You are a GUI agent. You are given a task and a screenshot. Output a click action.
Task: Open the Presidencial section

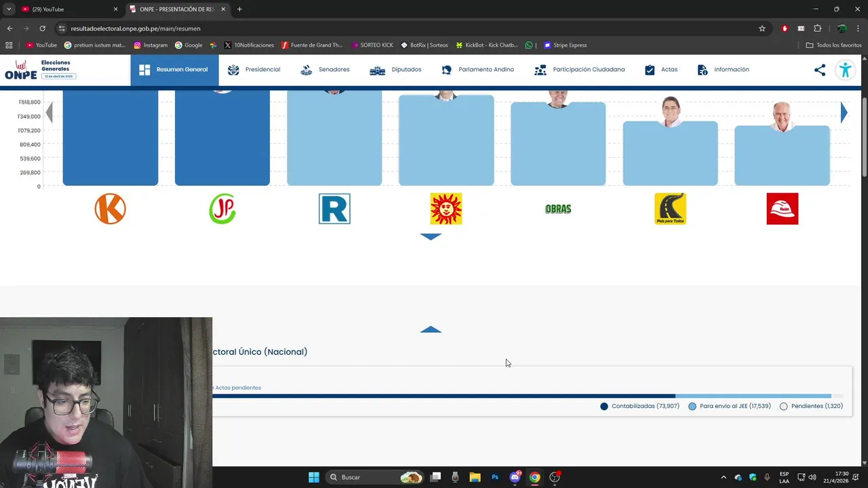(x=254, y=70)
